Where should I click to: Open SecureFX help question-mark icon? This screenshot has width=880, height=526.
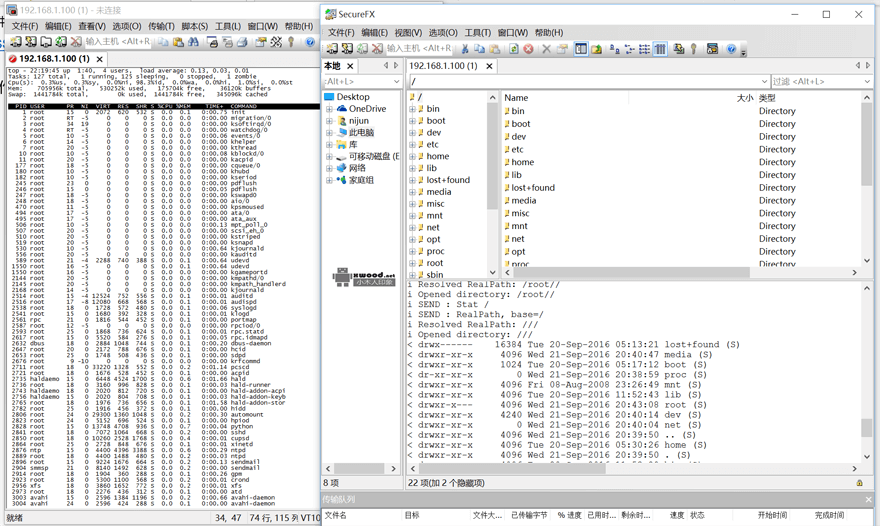point(731,49)
